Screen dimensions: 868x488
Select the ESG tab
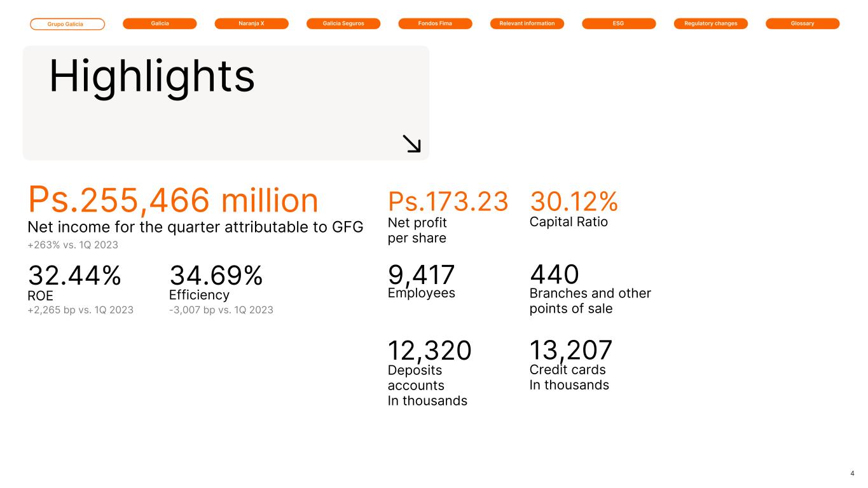[x=619, y=24]
